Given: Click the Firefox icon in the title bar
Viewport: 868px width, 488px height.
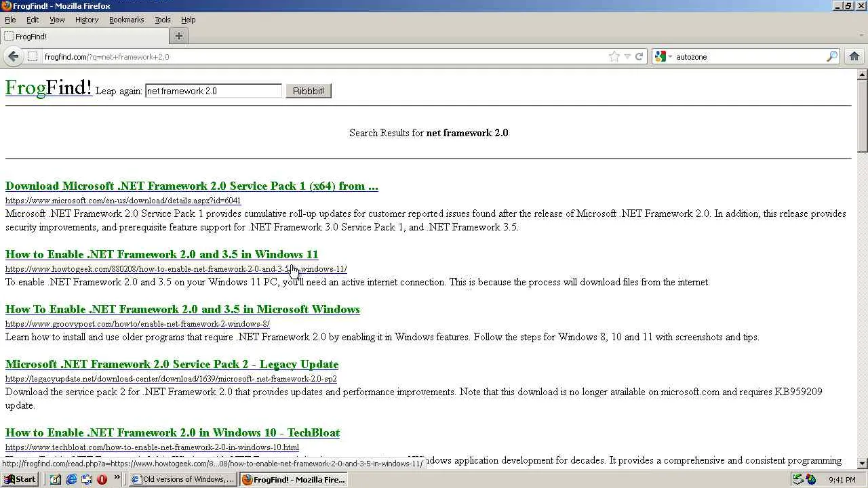Looking at the screenshot, I should 7,6.
